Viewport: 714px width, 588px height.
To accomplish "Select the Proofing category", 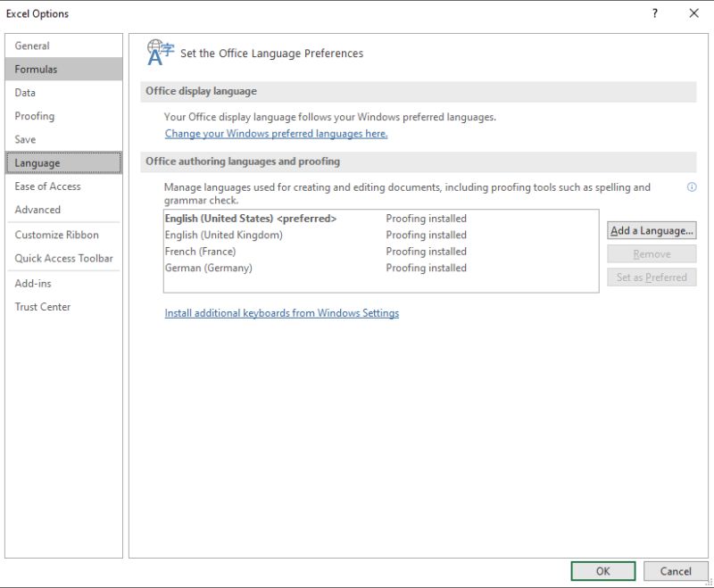I will click(63, 116).
